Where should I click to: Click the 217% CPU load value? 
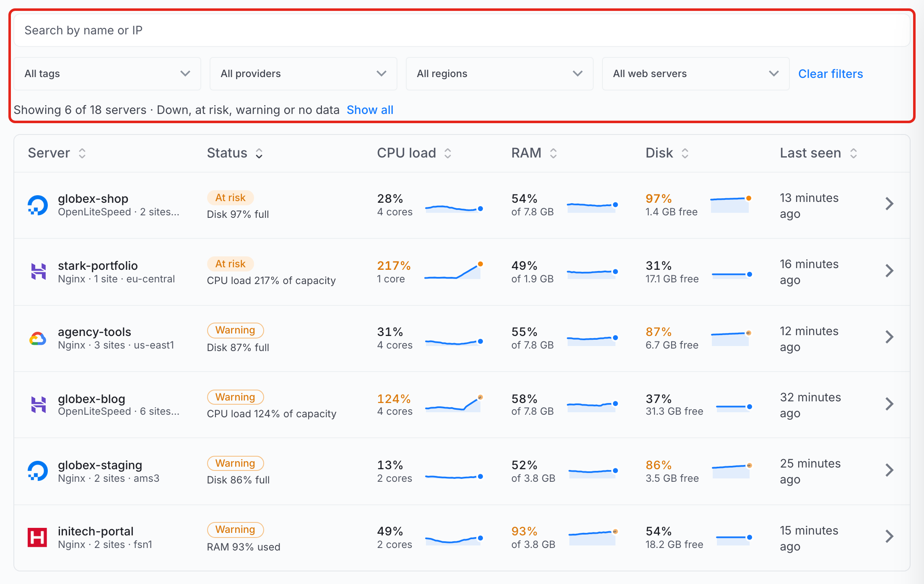tap(394, 266)
